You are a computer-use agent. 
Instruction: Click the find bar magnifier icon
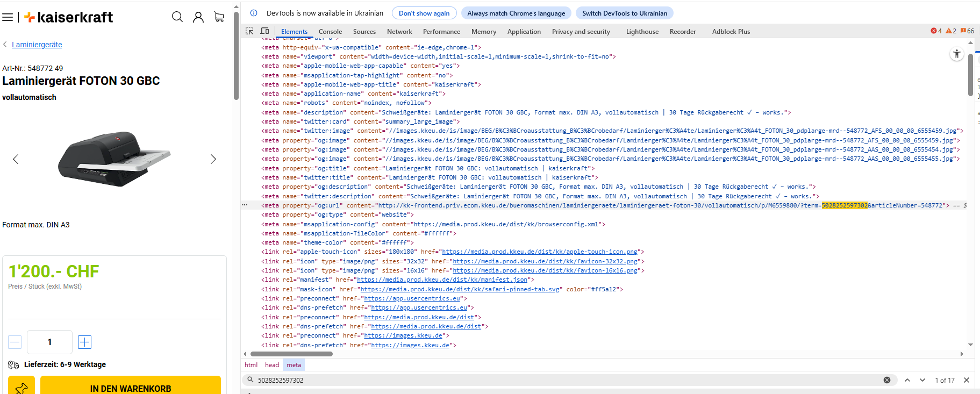pyautogui.click(x=250, y=380)
